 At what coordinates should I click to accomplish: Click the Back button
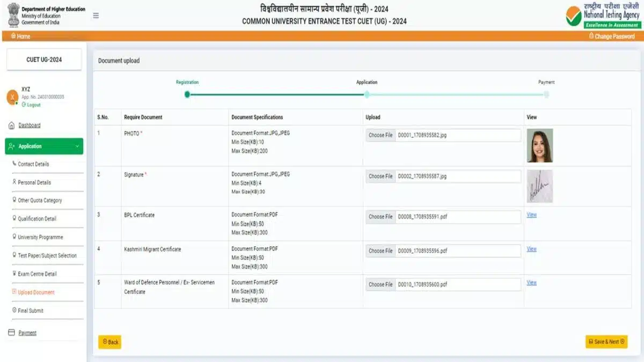coord(110,342)
